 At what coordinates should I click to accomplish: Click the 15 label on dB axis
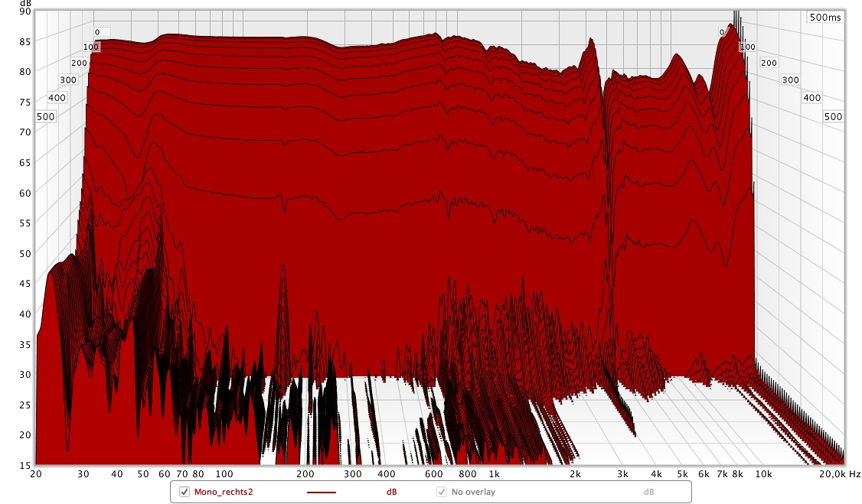point(25,464)
